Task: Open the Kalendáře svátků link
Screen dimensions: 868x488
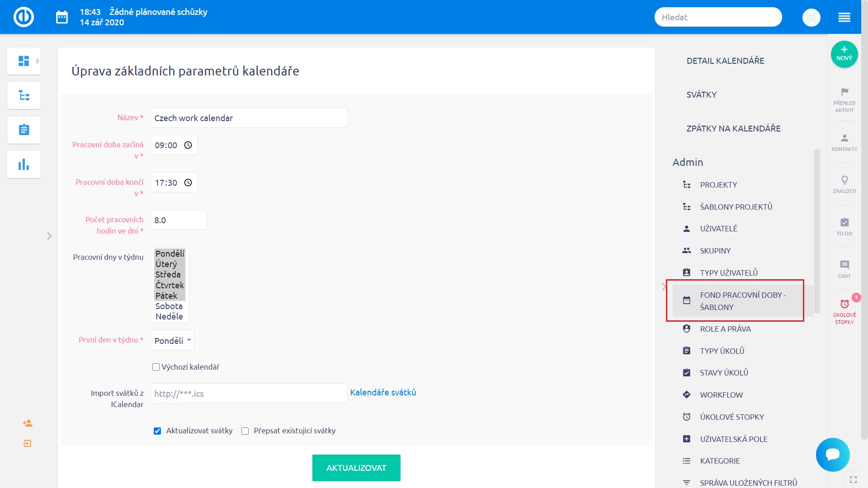Action: point(383,392)
